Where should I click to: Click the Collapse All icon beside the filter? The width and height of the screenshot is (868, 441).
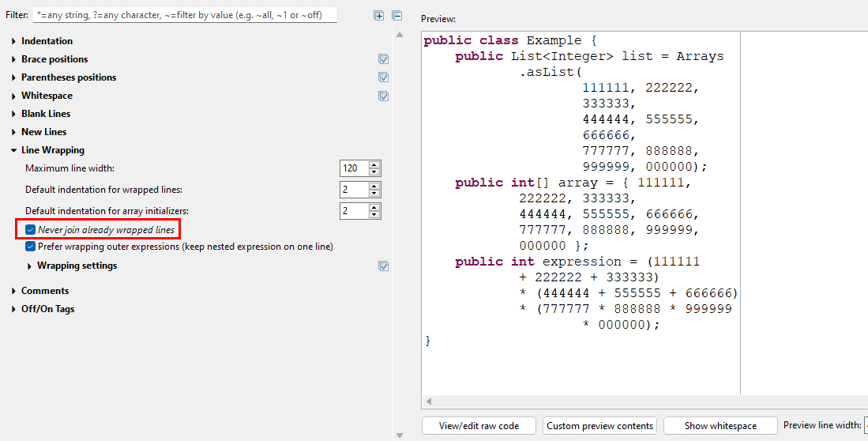tap(396, 16)
